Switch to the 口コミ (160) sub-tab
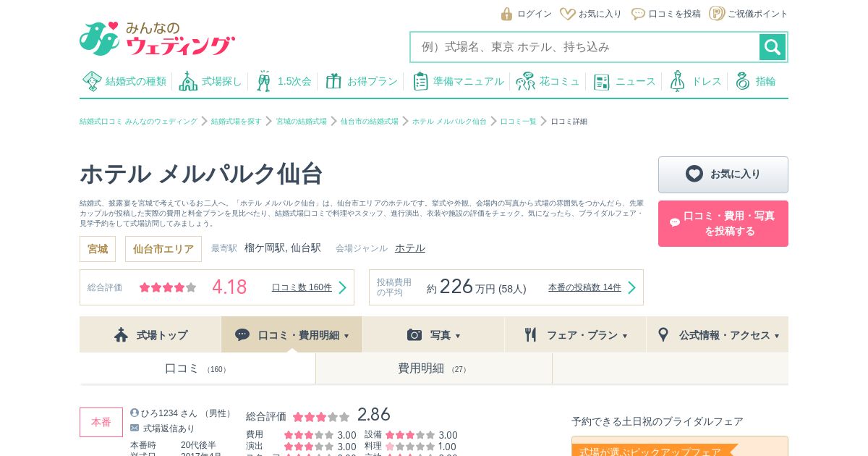 tap(197, 368)
